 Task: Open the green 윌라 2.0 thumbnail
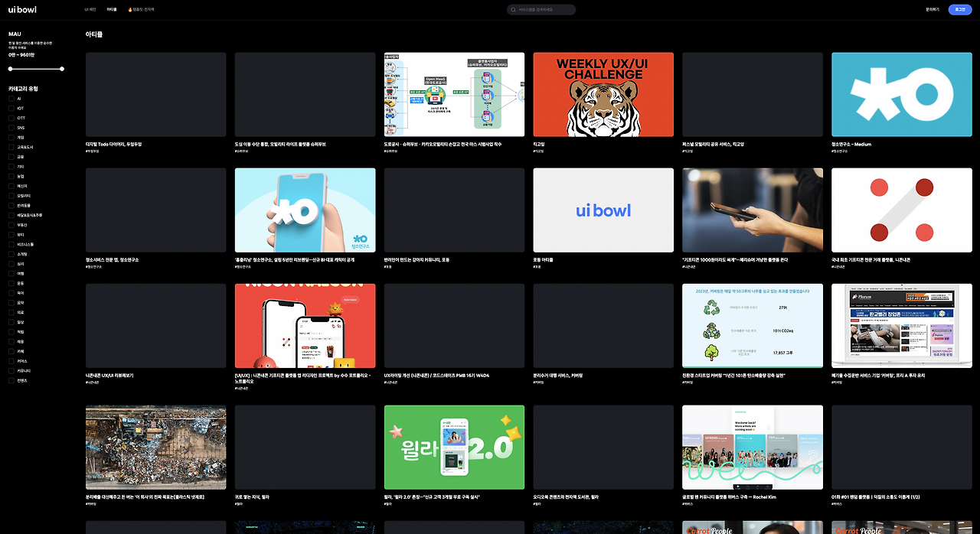tap(454, 448)
